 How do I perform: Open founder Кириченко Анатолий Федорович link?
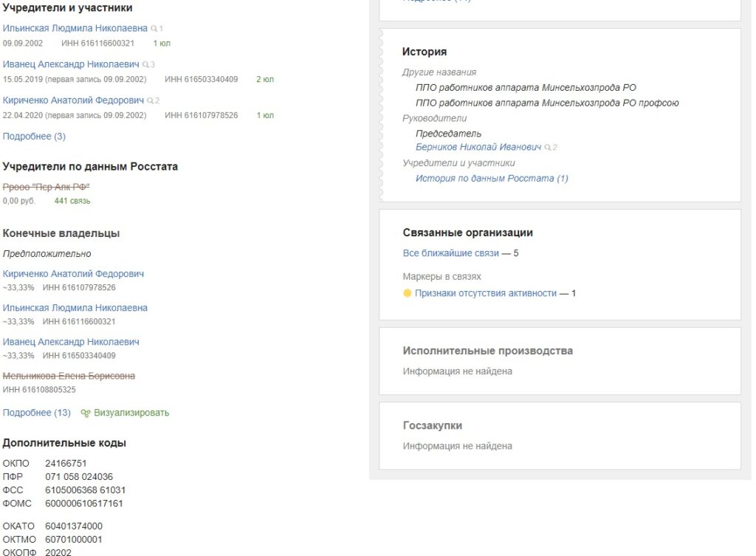(73, 100)
